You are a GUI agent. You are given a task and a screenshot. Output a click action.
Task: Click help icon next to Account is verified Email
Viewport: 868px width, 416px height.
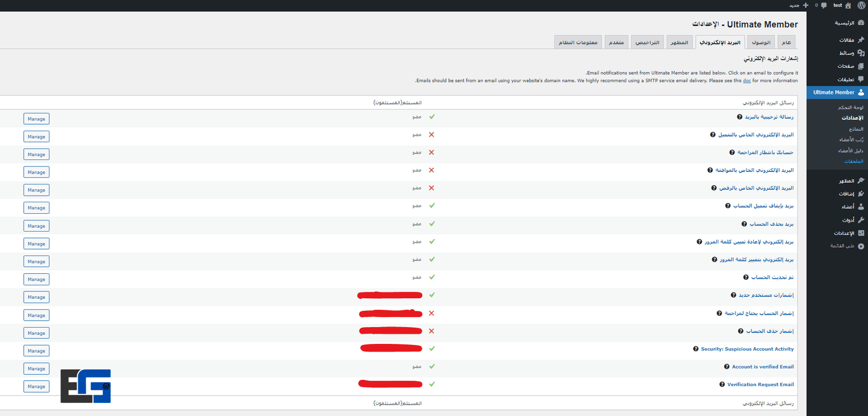(727, 367)
